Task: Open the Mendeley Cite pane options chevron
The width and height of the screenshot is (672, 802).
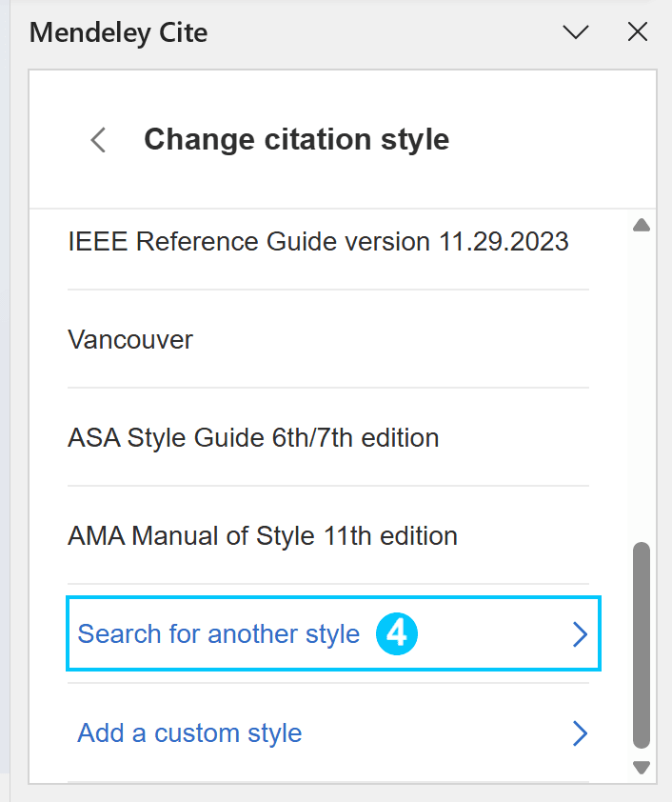Action: point(576,32)
